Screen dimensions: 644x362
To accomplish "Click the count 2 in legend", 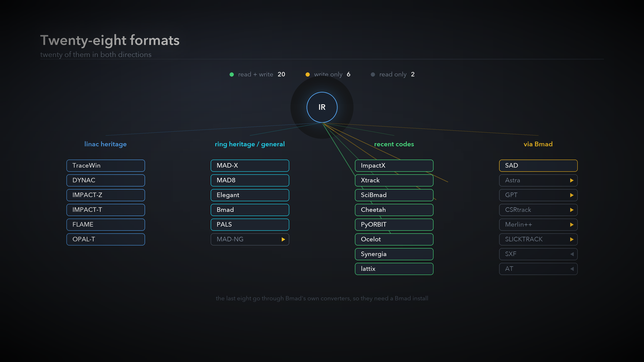I will (413, 74).
